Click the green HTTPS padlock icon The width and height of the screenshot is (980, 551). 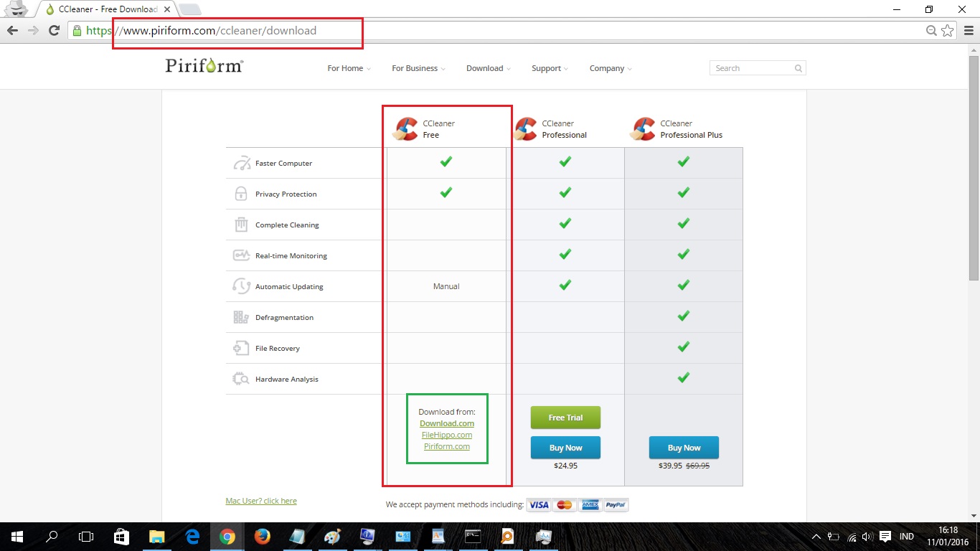pyautogui.click(x=77, y=30)
